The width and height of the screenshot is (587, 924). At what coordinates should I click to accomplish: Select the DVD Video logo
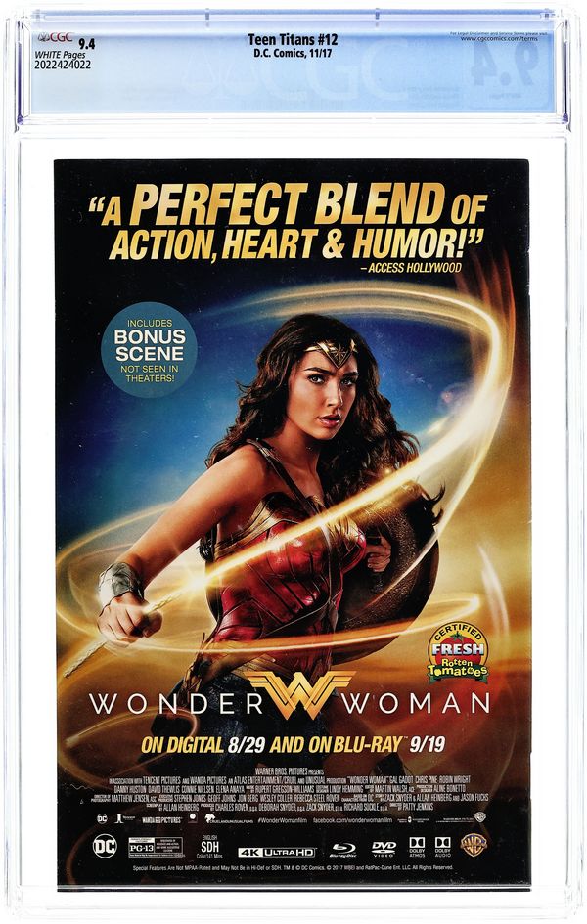click(384, 849)
